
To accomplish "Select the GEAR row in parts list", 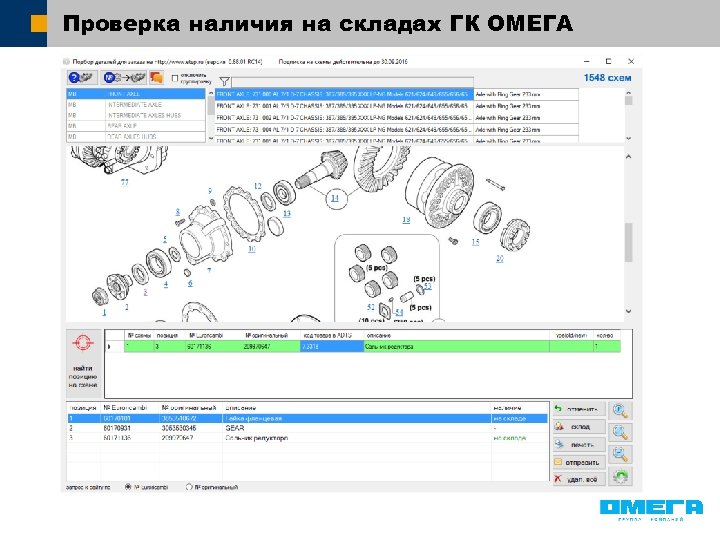I will [307, 428].
